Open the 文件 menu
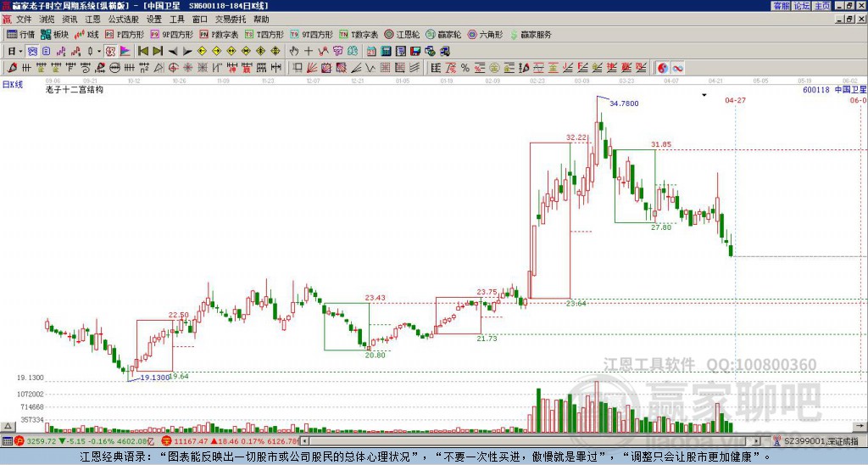 point(24,20)
